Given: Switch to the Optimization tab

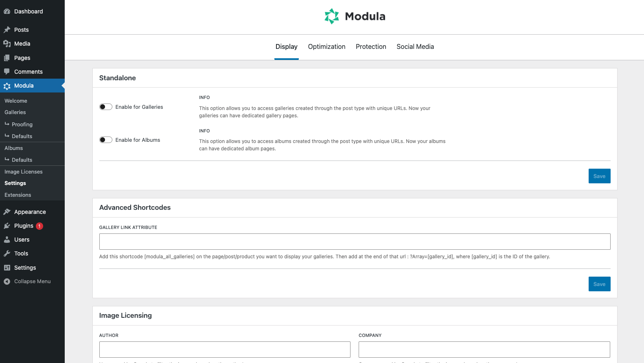Looking at the screenshot, I should 326,47.
